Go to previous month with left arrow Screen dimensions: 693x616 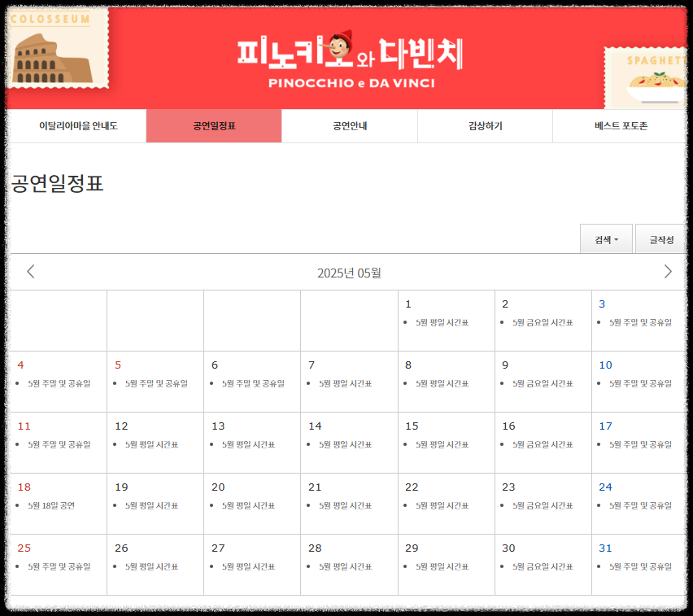coord(30,272)
